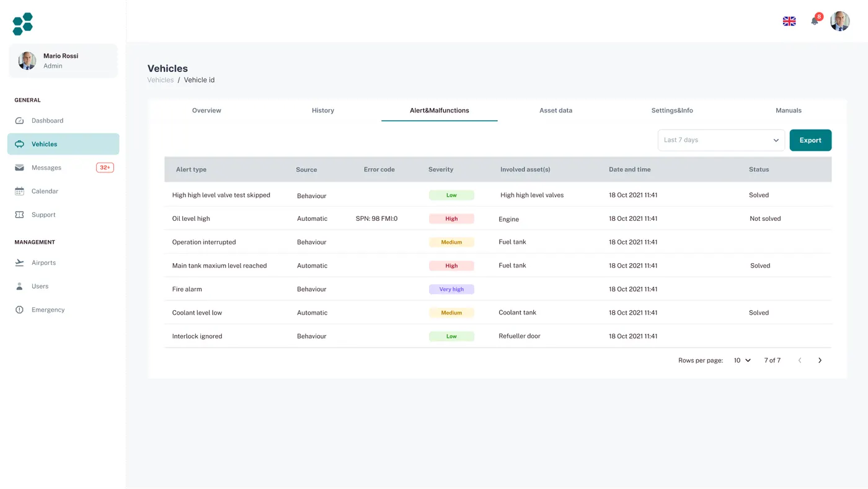Click the '7 of 7' page indicator

(772, 361)
